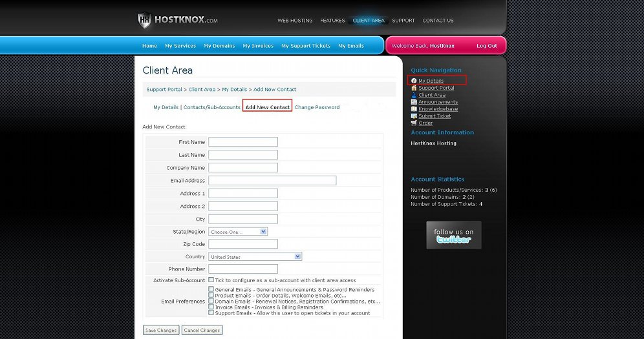Screen dimensions: 644x339
Task: Click the Knowledgebase book icon
Action: point(414,109)
